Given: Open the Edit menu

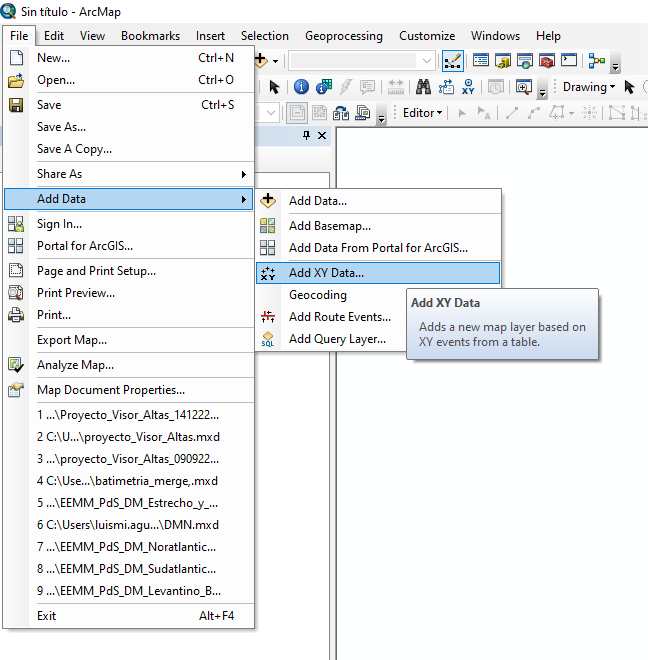Looking at the screenshot, I should pos(54,36).
